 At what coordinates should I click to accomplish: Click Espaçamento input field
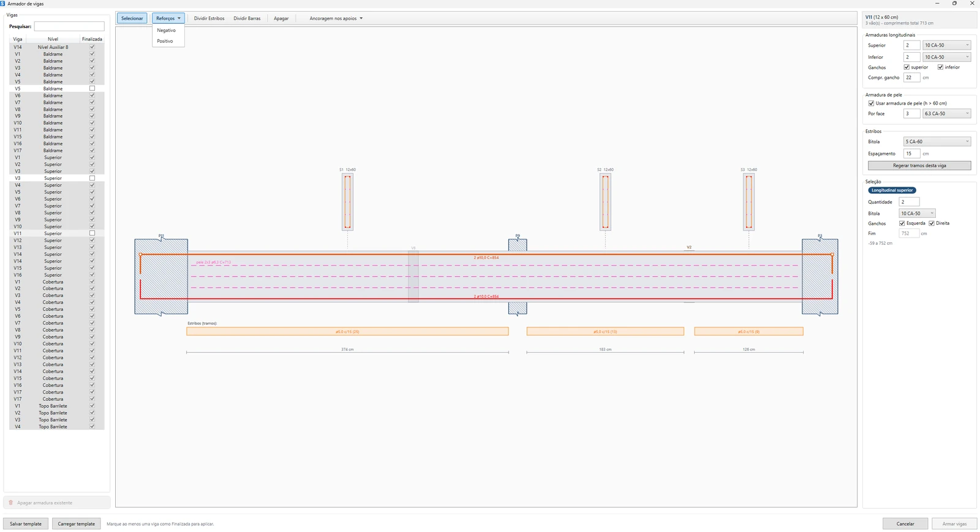point(911,154)
